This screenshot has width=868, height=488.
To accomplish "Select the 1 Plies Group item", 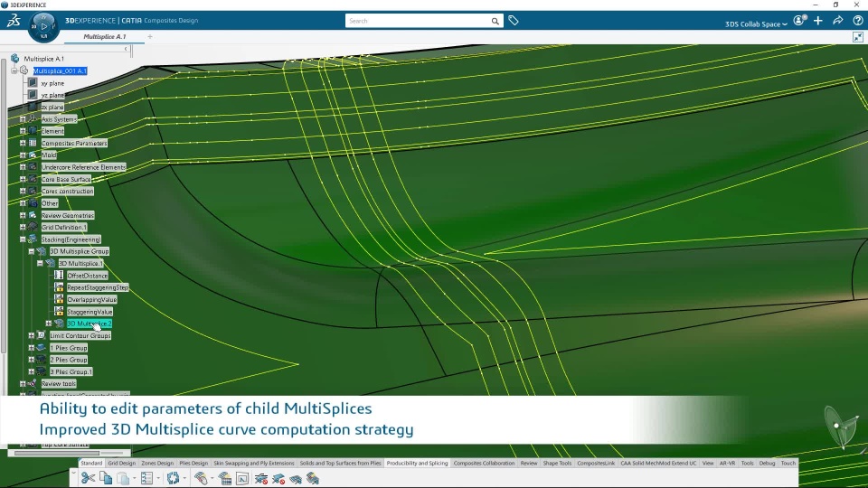I will (69, 348).
